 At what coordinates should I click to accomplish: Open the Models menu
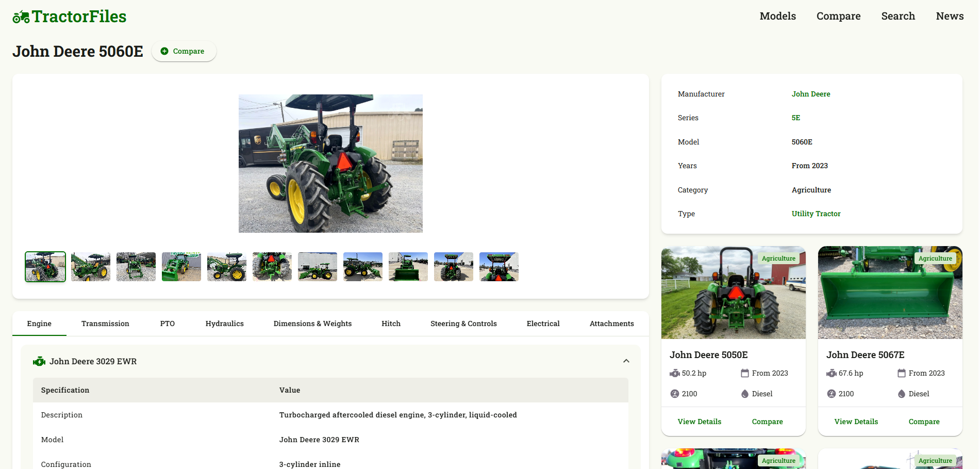[x=777, y=16]
